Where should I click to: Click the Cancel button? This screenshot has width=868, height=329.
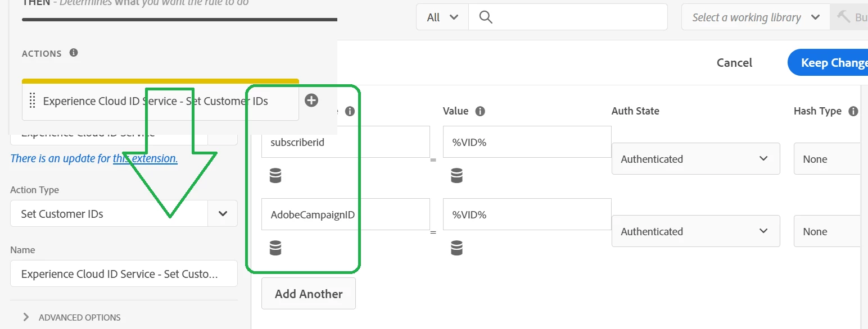pos(734,63)
